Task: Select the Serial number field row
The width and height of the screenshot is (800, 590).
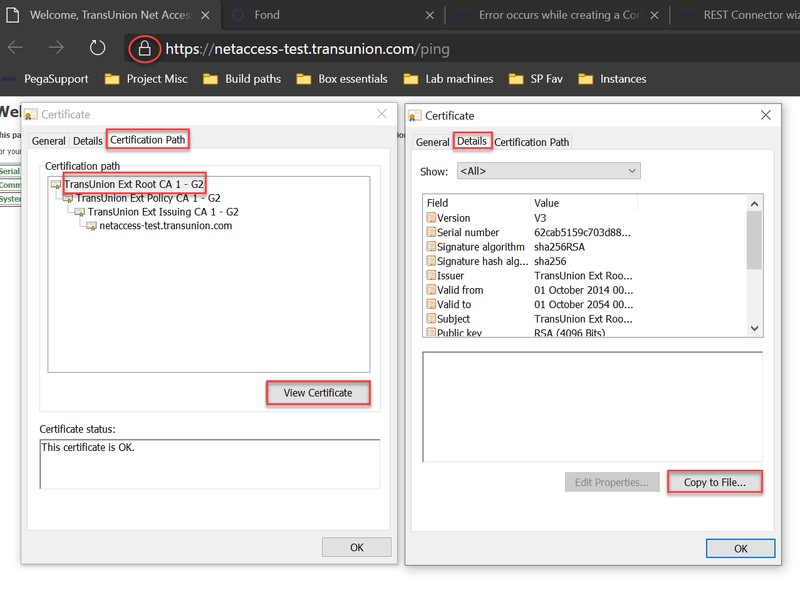Action: [584, 232]
